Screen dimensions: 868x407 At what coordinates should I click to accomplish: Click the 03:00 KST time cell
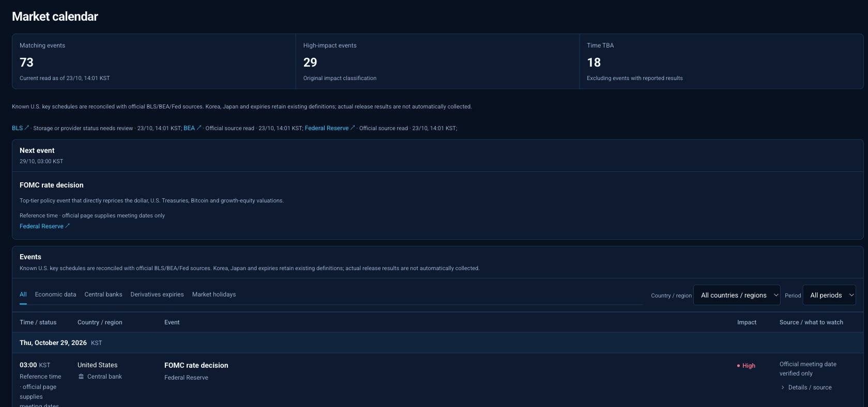tap(35, 365)
